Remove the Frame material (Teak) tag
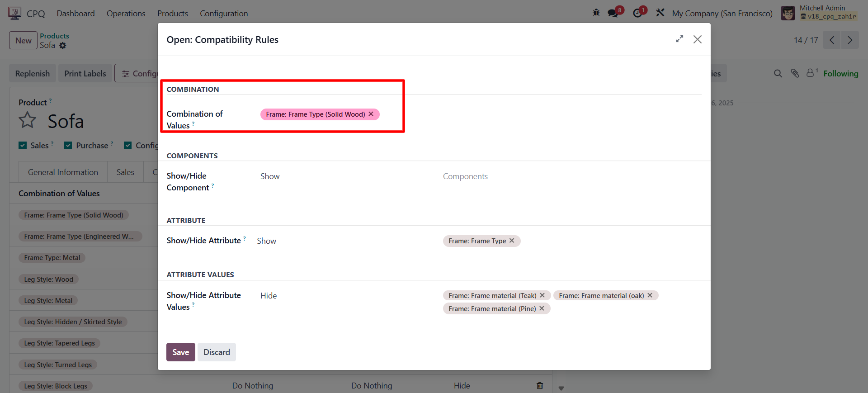This screenshot has height=393, width=868. coord(542,295)
